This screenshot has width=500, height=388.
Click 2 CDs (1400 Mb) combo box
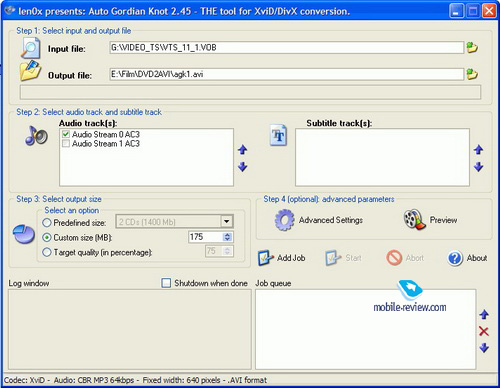point(174,221)
